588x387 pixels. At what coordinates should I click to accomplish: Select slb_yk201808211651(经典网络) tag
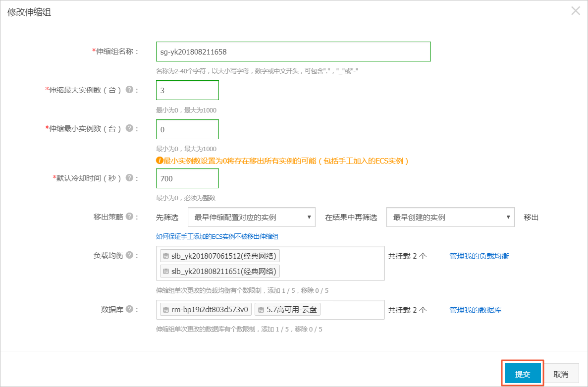tap(220, 271)
